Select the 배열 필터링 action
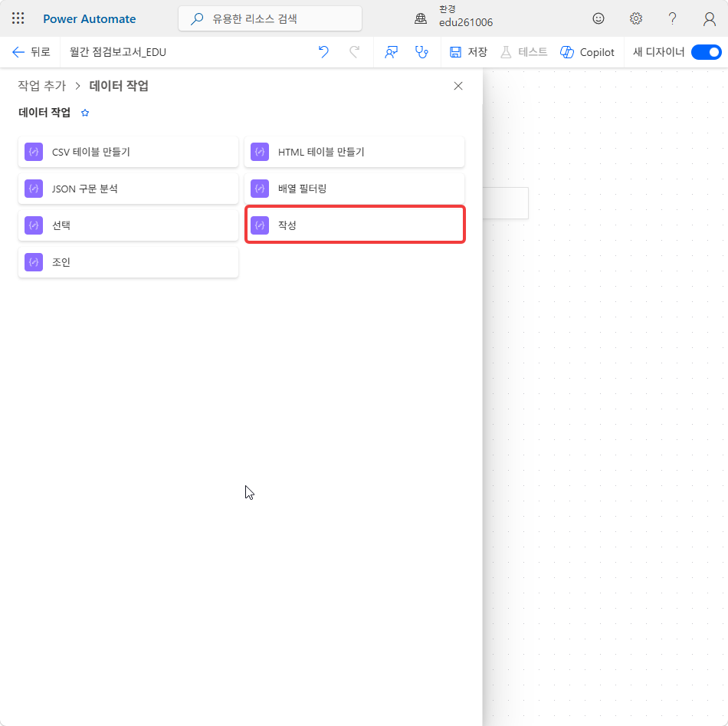Image resolution: width=728 pixels, height=726 pixels. pyautogui.click(x=354, y=189)
